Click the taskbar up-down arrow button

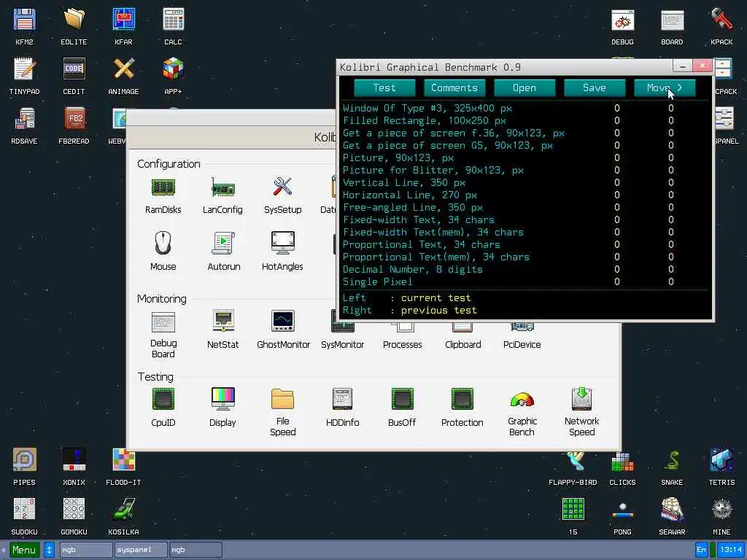click(49, 550)
